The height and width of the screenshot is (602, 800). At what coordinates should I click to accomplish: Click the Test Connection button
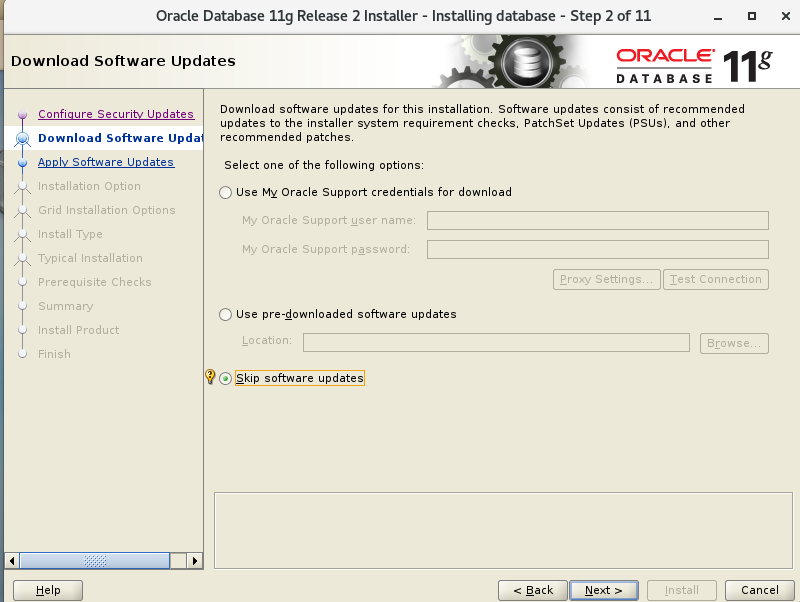point(715,279)
